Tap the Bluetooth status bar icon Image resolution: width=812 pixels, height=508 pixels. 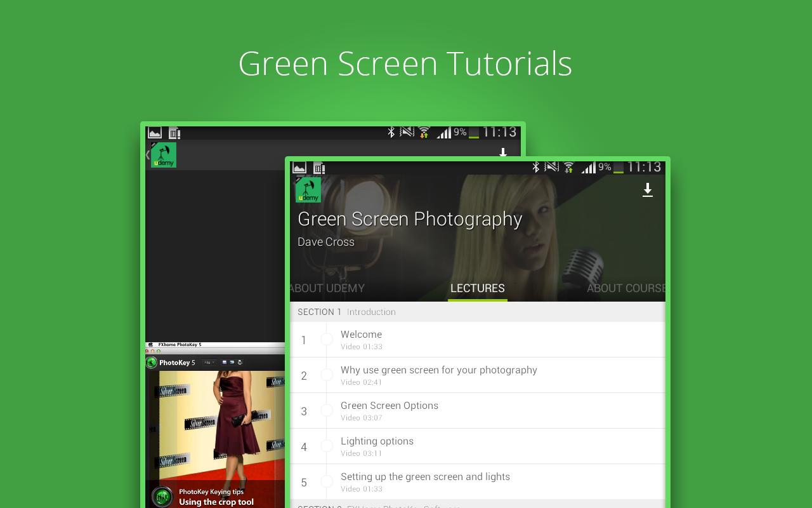click(x=536, y=167)
